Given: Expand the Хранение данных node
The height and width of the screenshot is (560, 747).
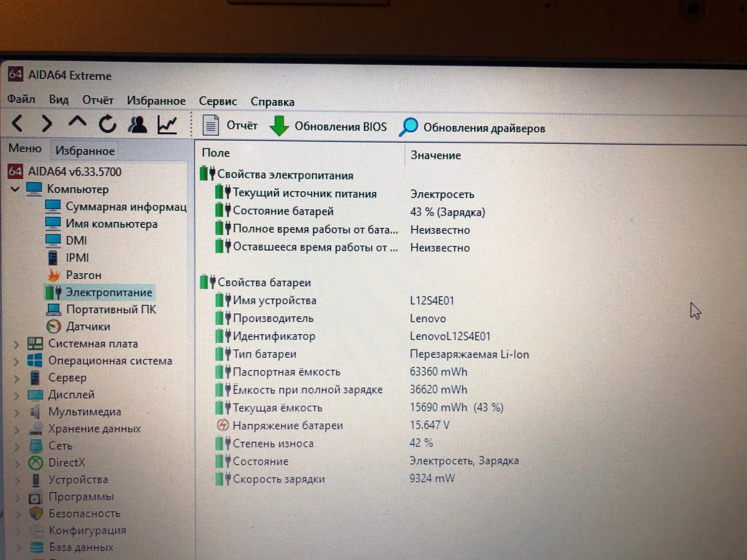Looking at the screenshot, I should (17, 429).
